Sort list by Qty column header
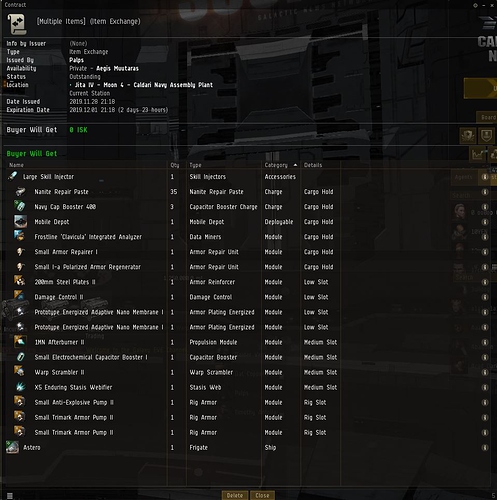Screen dimensions: 497x500 click(175, 165)
